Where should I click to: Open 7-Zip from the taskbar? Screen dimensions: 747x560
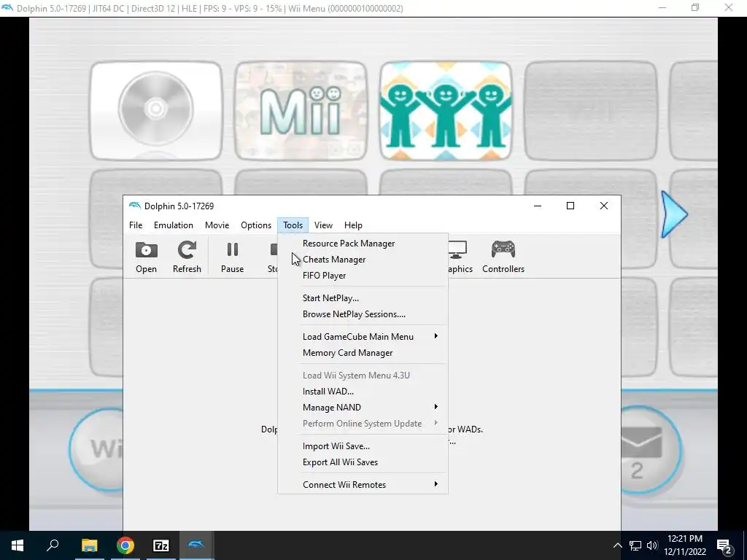point(161,545)
